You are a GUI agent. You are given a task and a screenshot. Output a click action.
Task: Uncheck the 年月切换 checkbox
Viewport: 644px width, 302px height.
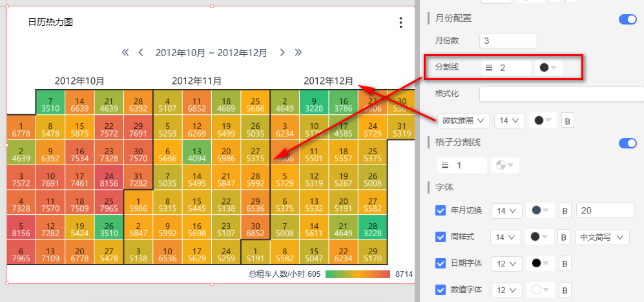(x=441, y=210)
